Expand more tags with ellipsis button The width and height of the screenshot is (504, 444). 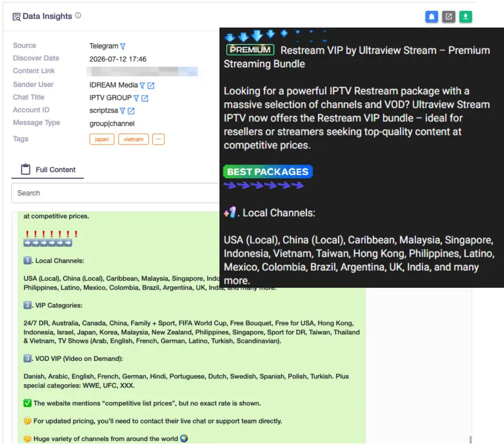(159, 140)
